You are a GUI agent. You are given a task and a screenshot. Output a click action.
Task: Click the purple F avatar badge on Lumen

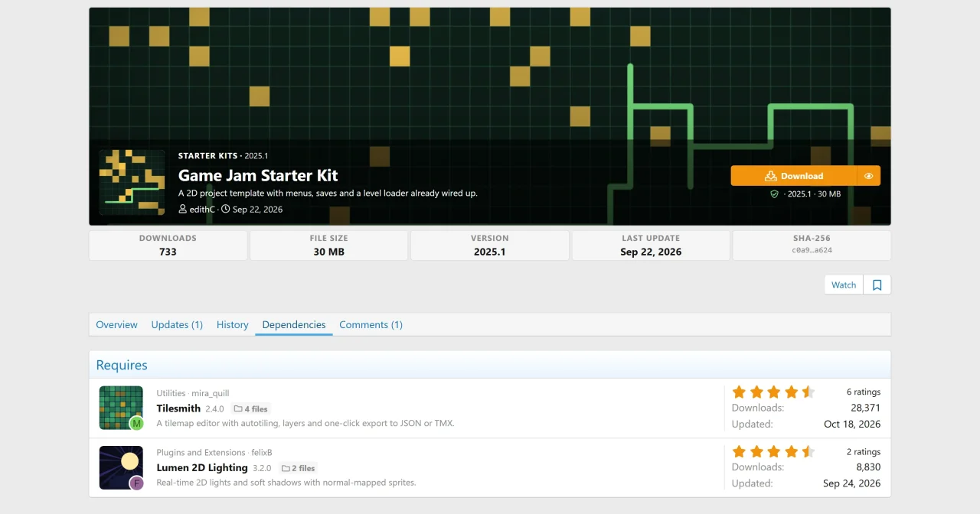click(x=137, y=483)
